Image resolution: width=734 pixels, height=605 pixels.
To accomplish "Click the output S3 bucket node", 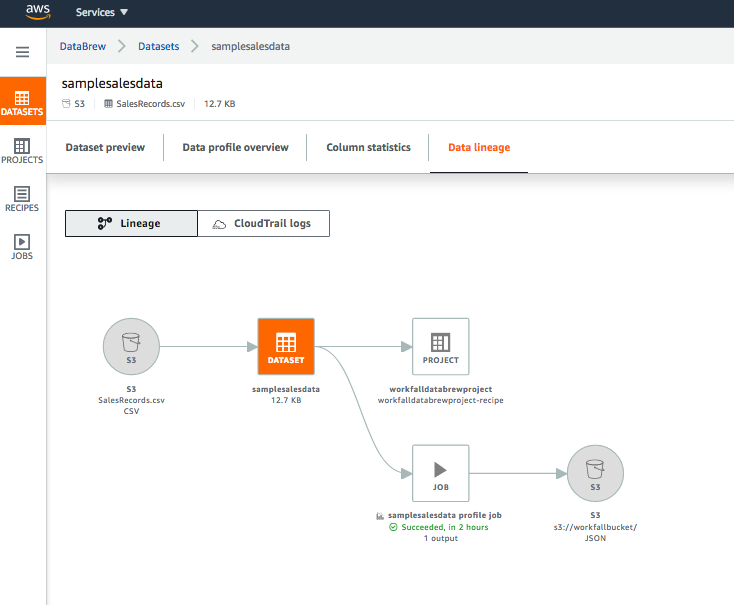I will tap(595, 473).
